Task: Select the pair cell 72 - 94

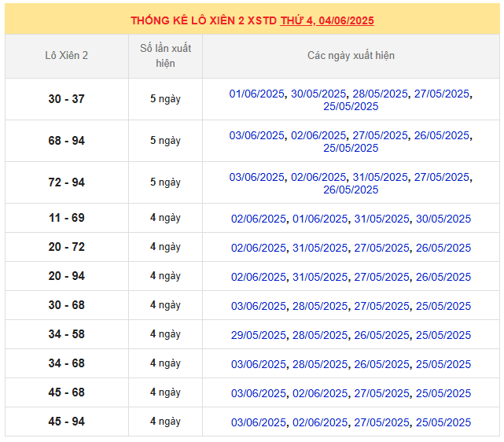Action: click(67, 182)
